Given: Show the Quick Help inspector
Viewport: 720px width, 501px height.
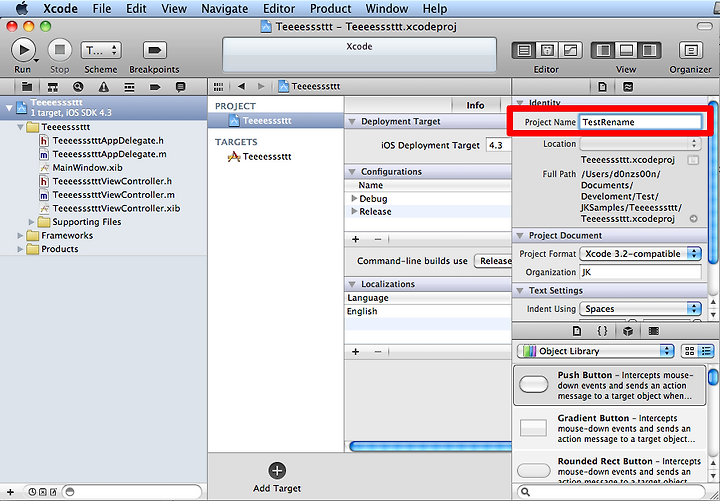Looking at the screenshot, I should point(628,86).
